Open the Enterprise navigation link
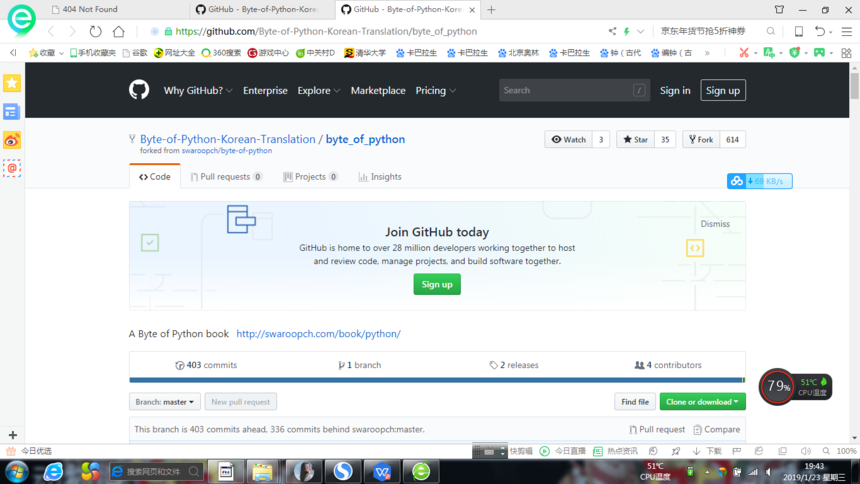 pyautogui.click(x=265, y=91)
